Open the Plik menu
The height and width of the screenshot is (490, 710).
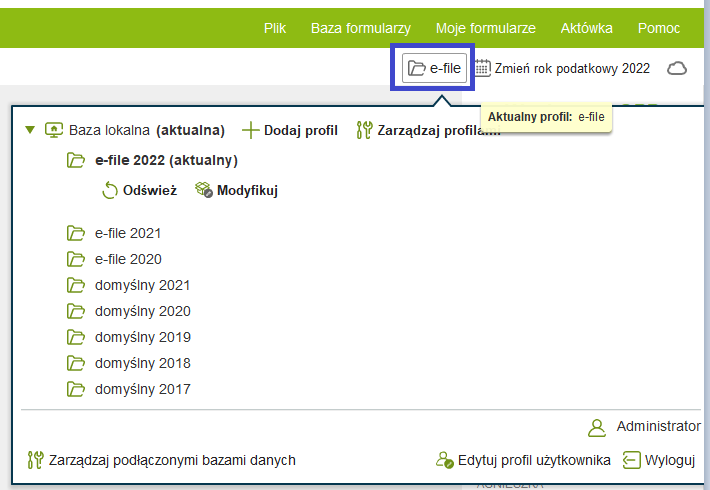(x=275, y=28)
